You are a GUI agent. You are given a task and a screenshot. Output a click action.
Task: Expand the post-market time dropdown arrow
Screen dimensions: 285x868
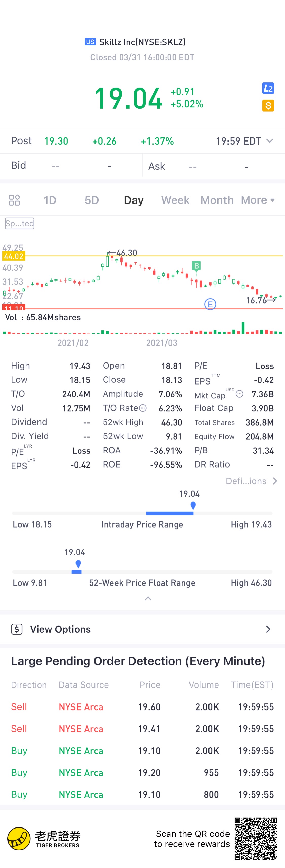click(x=270, y=141)
